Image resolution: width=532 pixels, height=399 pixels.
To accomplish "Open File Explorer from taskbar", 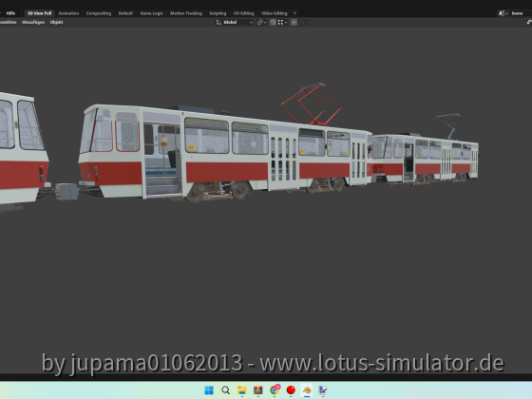I will pos(242,390).
